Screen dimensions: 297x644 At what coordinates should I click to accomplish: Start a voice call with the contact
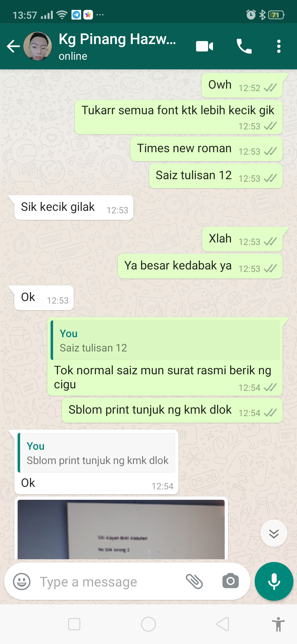pos(244,46)
